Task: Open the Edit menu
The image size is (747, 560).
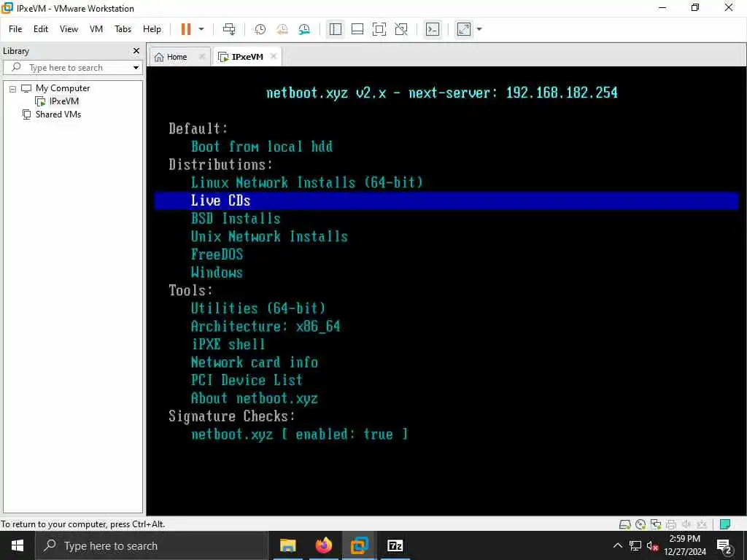Action: pos(41,29)
